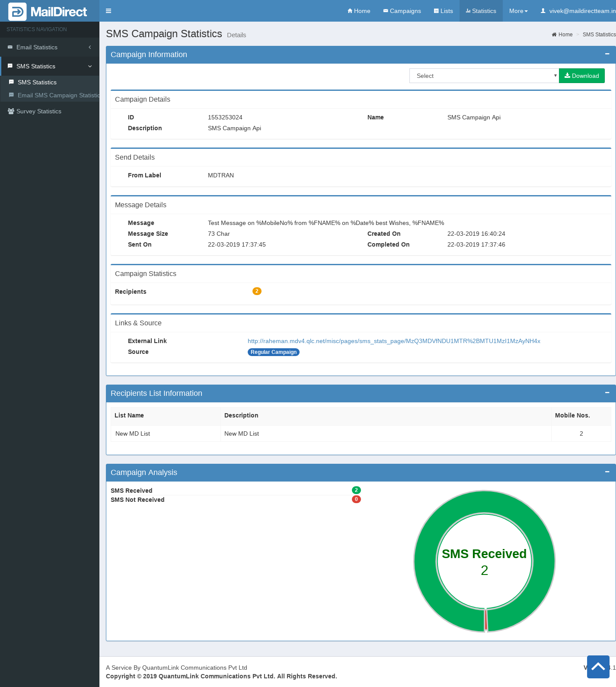Go to Campaigns in the top menu
This screenshot has width=616, height=687.
coord(402,11)
